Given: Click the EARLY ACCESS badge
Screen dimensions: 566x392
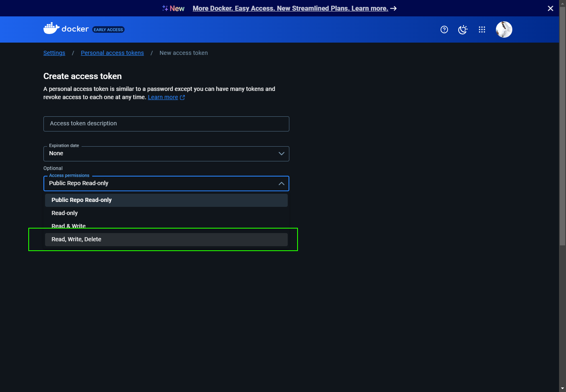Looking at the screenshot, I should point(108,29).
